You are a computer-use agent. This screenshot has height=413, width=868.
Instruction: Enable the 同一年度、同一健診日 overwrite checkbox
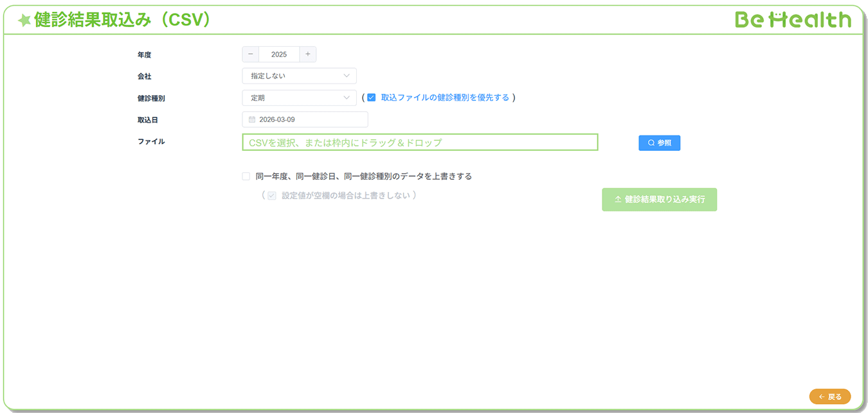pos(246,176)
